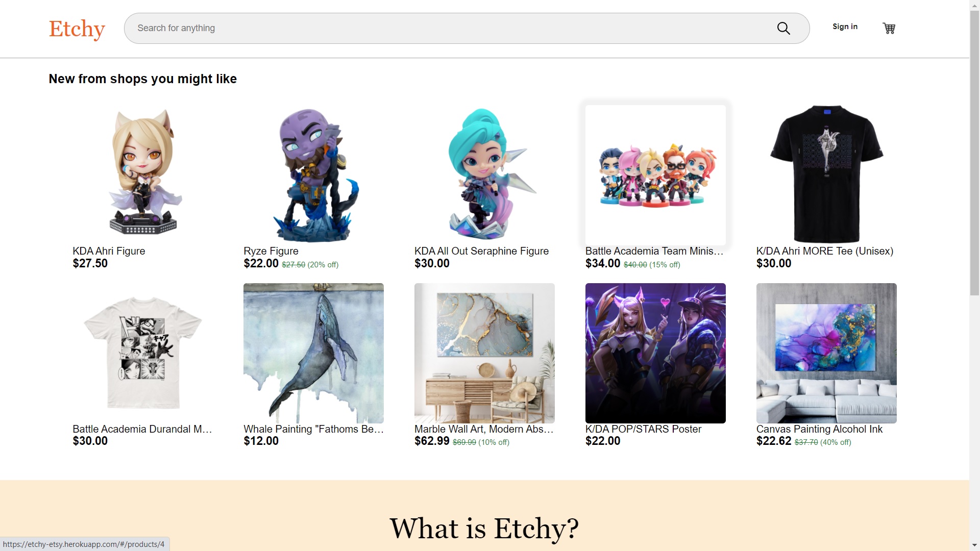This screenshot has width=980, height=551.
Task: View the Battle Academia Team Minis image
Action: tap(655, 175)
